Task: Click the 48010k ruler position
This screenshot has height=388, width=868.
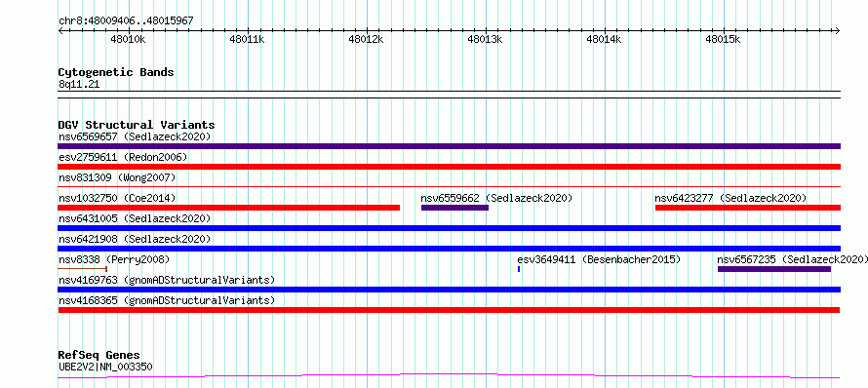Action: 128,39
